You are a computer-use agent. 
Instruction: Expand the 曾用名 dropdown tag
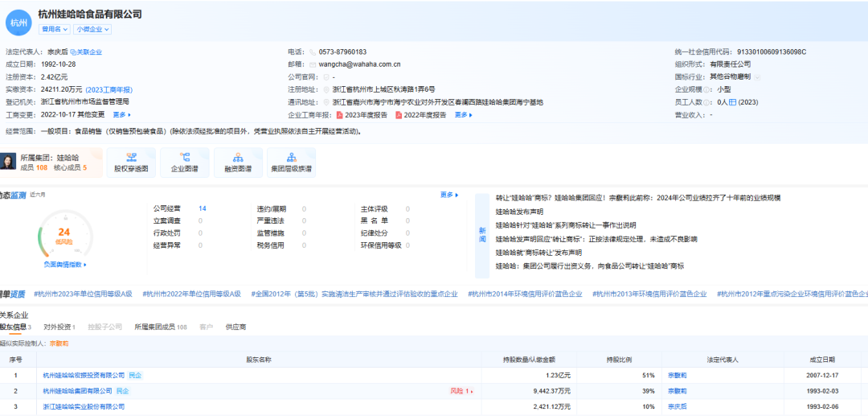pyautogui.click(x=55, y=30)
